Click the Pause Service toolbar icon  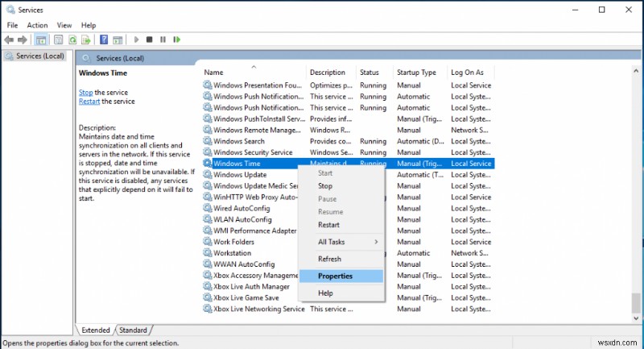click(x=163, y=39)
